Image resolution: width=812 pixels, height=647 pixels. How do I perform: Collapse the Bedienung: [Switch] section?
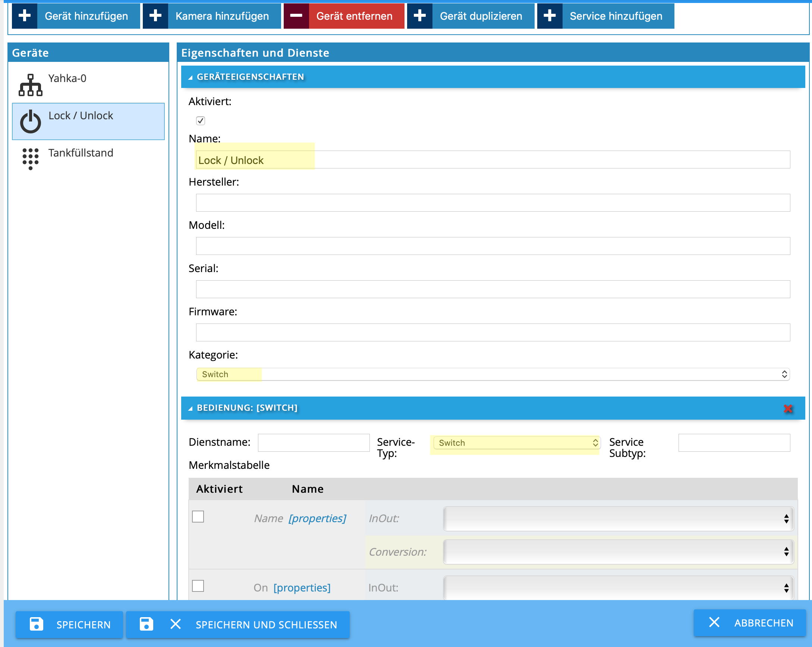tap(191, 408)
